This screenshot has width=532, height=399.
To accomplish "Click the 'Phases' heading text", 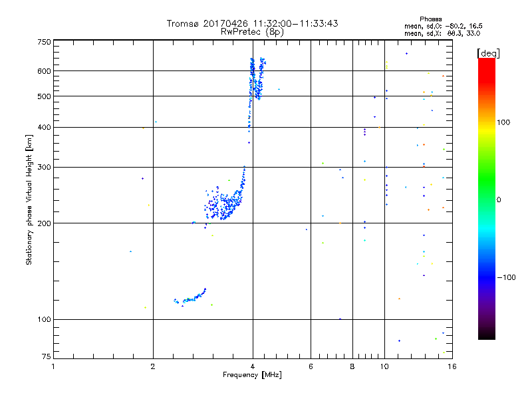I will pyautogui.click(x=430, y=19).
